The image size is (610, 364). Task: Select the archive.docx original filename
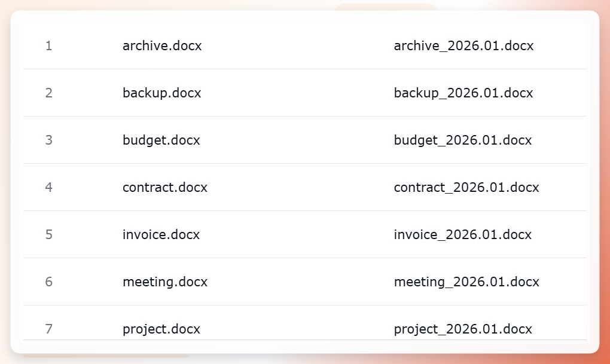coord(162,46)
